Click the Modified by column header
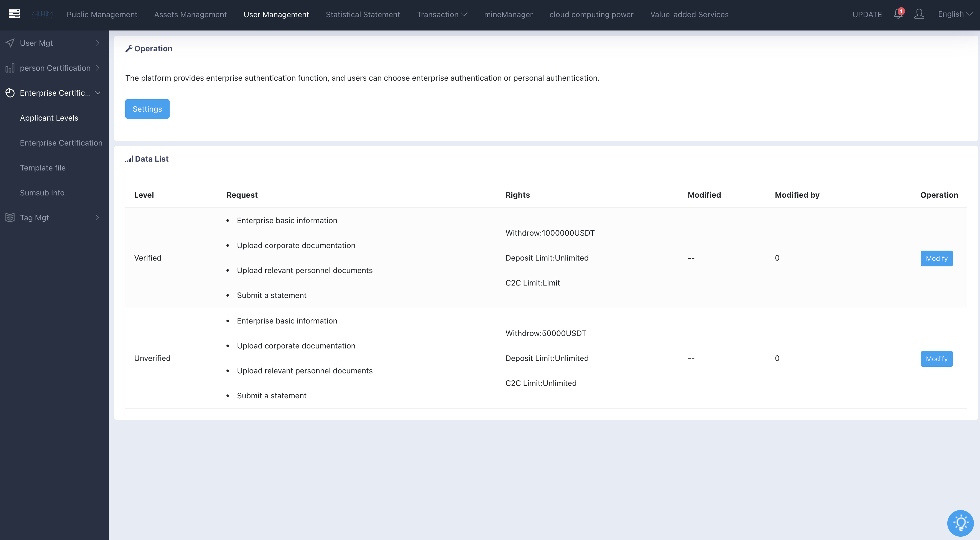Screen dimensions: 980x540 tap(797, 195)
